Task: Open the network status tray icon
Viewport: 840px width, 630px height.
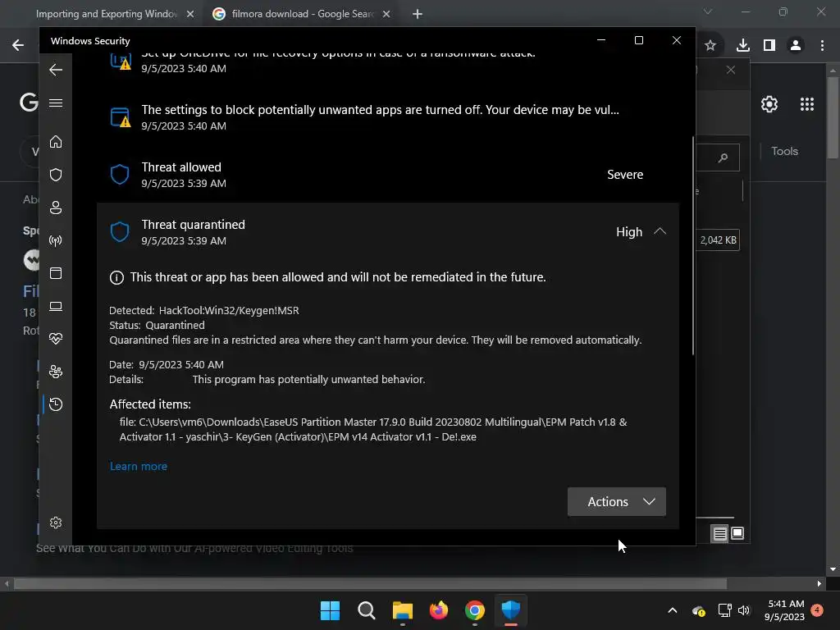Action: (724, 610)
